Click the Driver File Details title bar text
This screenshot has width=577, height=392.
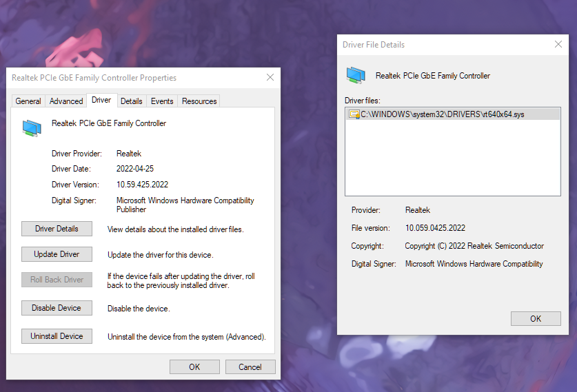tap(374, 45)
